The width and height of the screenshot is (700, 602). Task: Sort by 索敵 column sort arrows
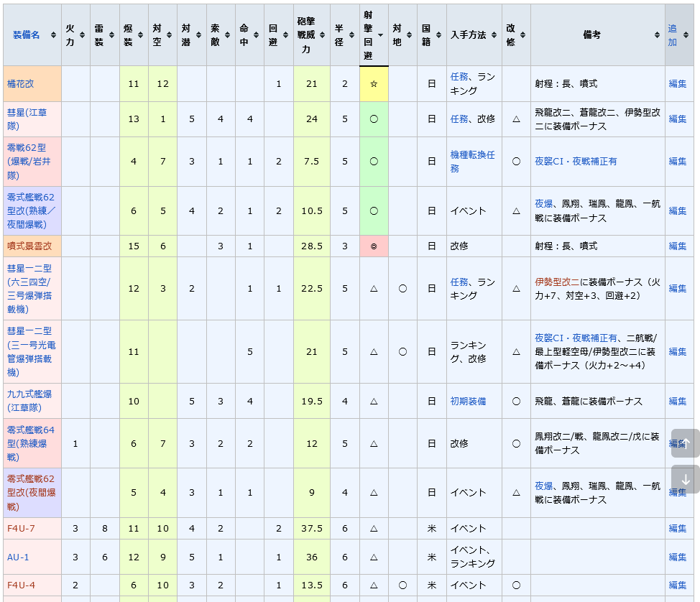[x=227, y=35]
